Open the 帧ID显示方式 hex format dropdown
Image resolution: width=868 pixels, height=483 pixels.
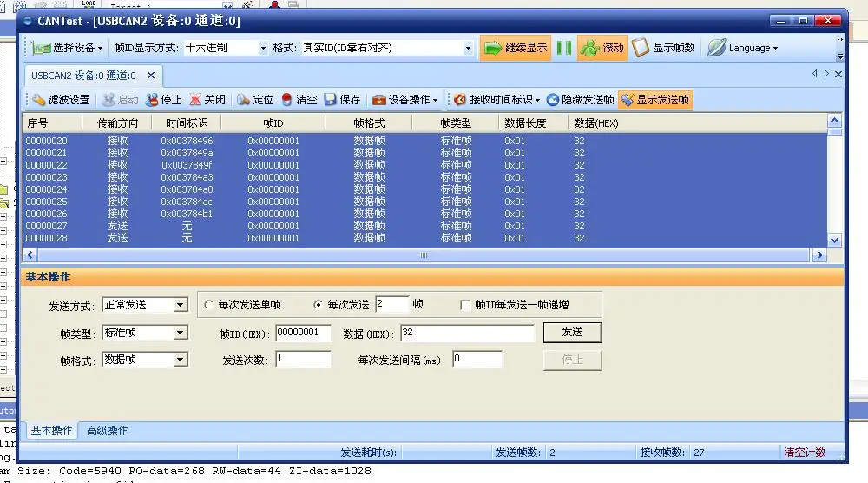point(263,48)
